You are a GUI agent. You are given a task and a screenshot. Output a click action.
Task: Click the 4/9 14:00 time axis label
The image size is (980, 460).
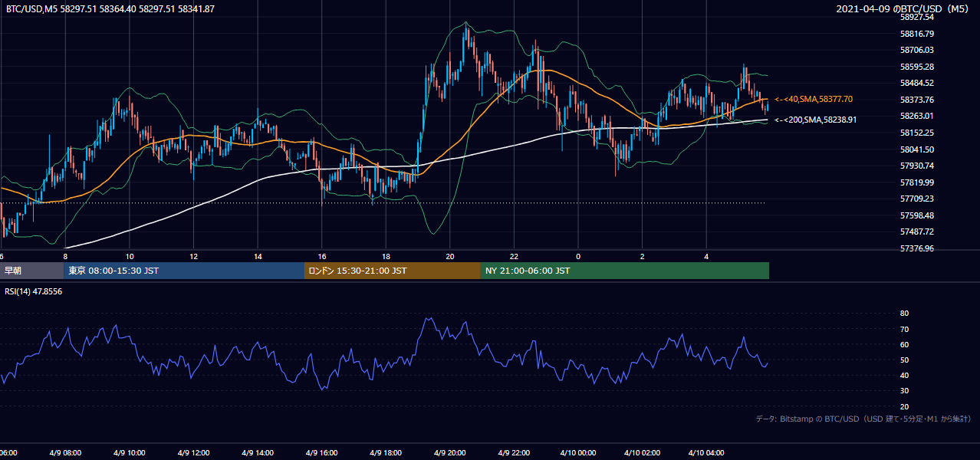tap(258, 453)
